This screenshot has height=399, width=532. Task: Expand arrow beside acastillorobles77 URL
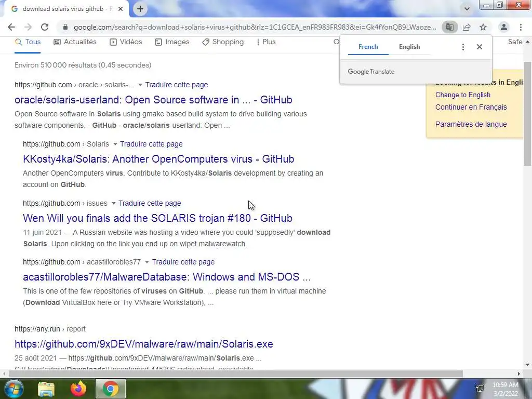pos(147,262)
